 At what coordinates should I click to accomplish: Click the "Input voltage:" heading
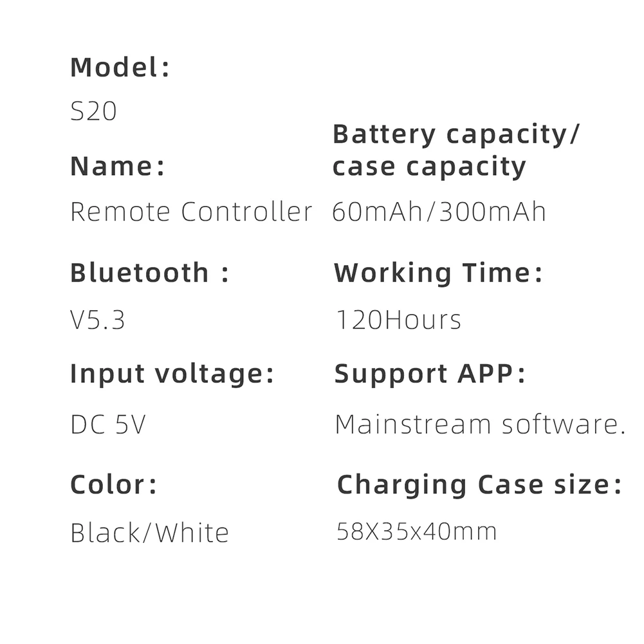click(x=172, y=374)
